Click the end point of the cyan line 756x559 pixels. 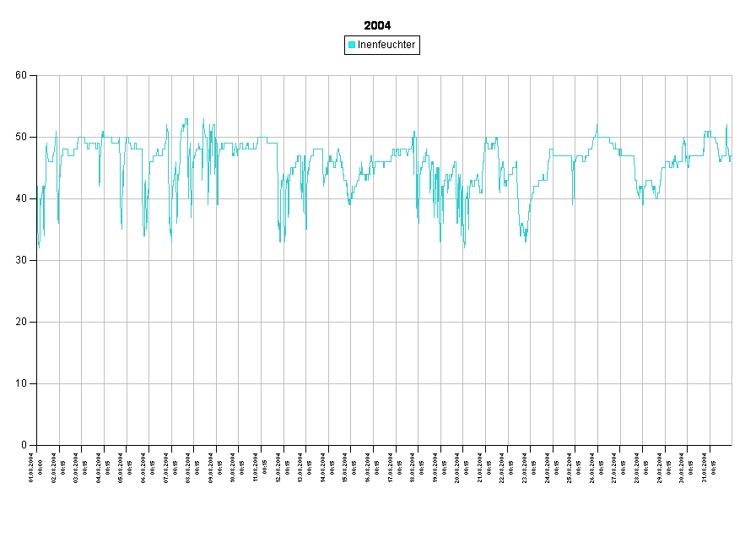pyautogui.click(x=731, y=158)
